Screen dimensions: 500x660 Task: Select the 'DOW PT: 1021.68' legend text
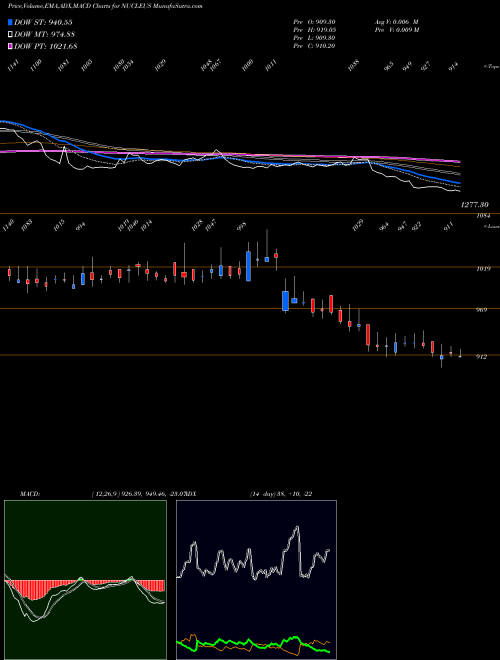[x=45, y=46]
